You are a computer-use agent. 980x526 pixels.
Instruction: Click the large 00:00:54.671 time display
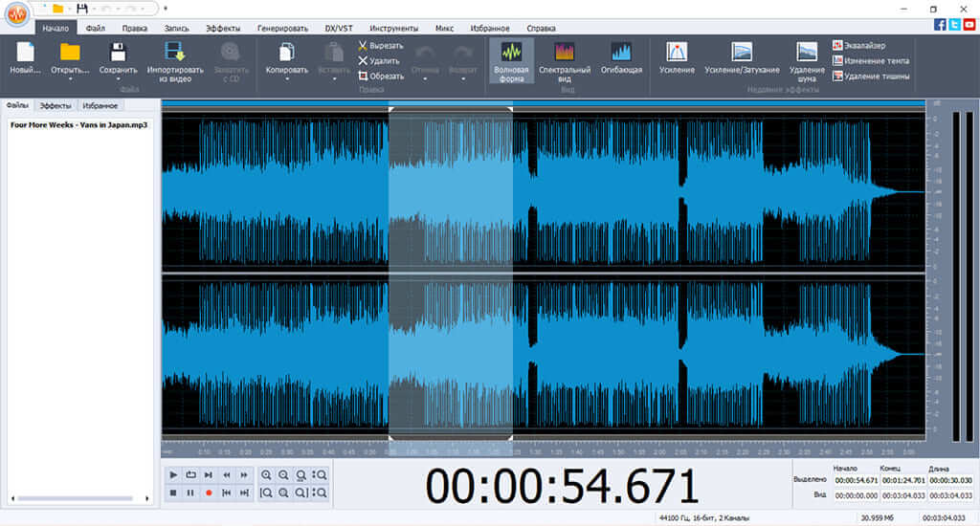tap(561, 486)
